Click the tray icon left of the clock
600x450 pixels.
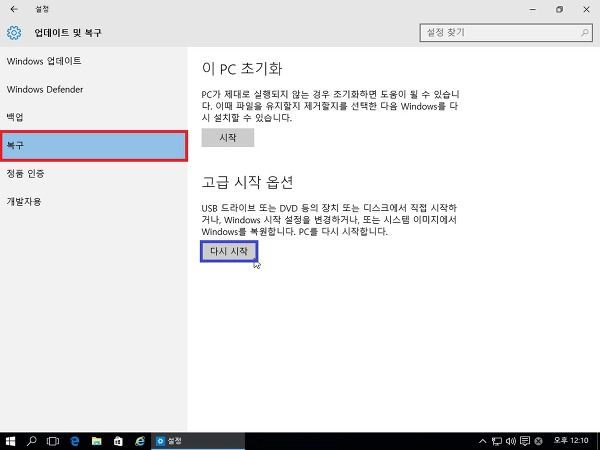point(538,442)
